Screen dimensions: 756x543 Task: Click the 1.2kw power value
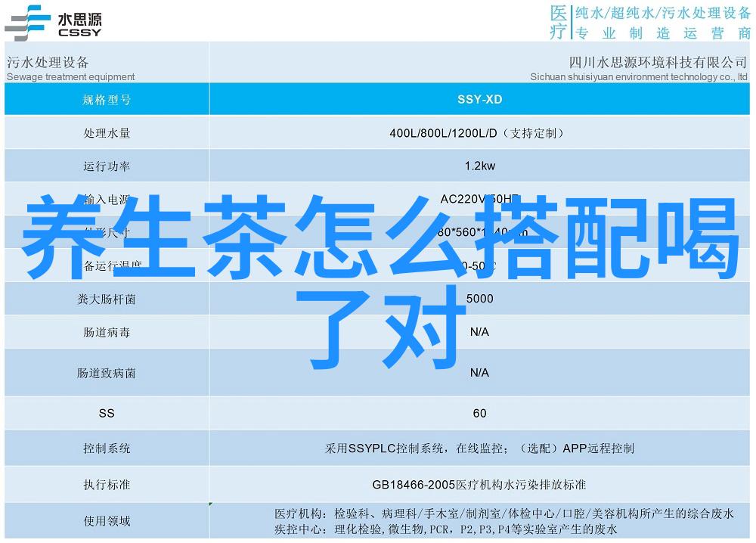coord(479,166)
